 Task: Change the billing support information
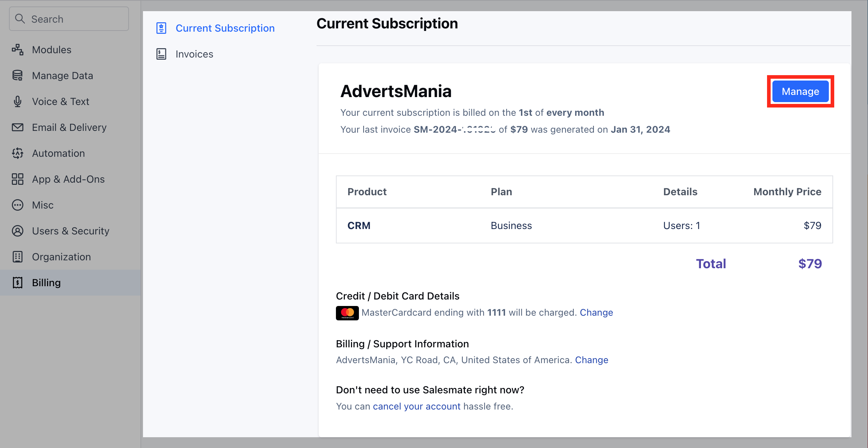(592, 360)
